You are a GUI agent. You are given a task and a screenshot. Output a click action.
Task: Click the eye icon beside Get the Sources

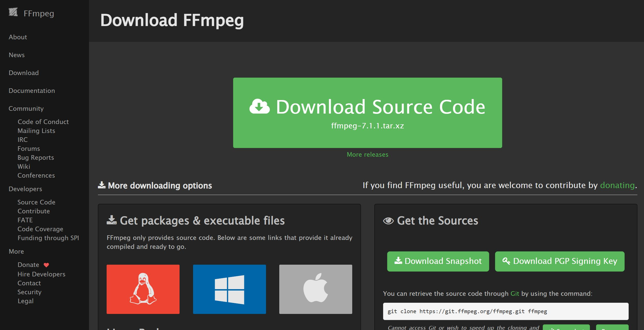388,221
